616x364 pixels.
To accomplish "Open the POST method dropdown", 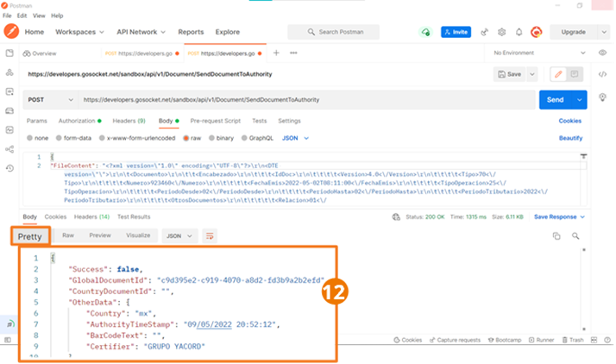I will click(x=50, y=100).
